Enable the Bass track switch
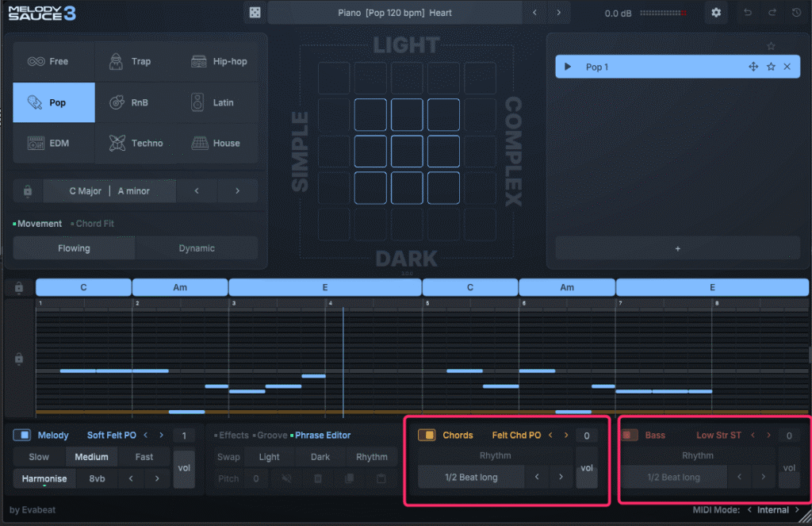 click(x=630, y=435)
